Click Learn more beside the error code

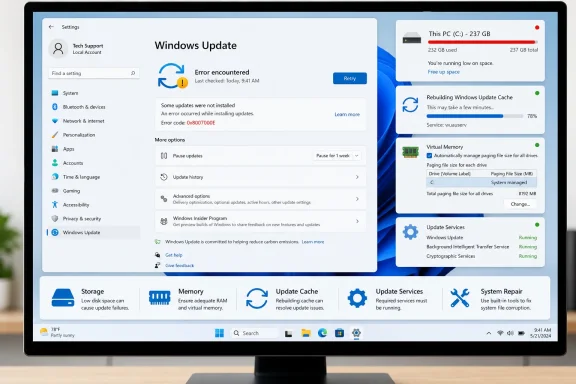click(x=347, y=114)
